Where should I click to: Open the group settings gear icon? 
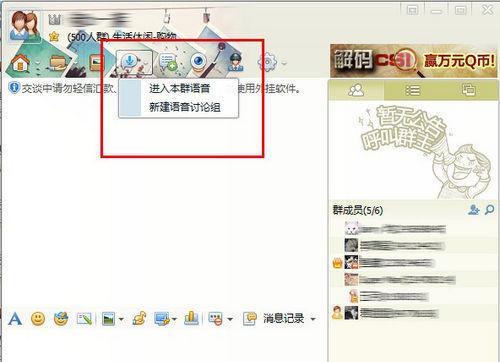[x=267, y=62]
